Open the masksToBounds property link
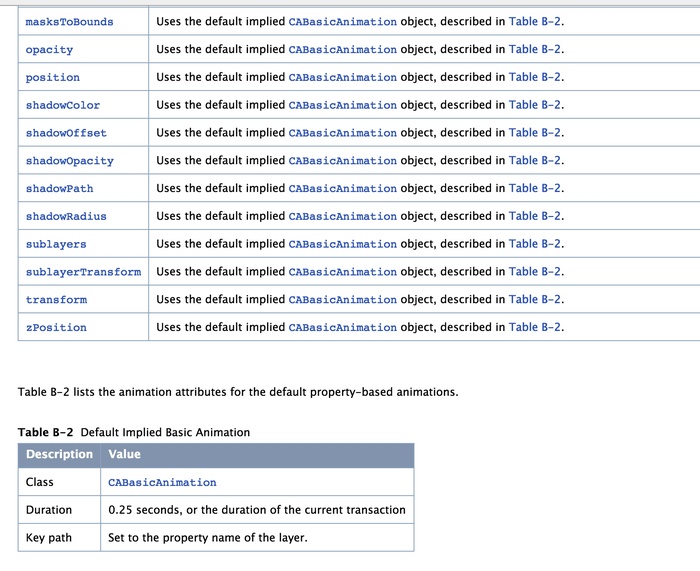The height and width of the screenshot is (571, 700). tap(69, 22)
